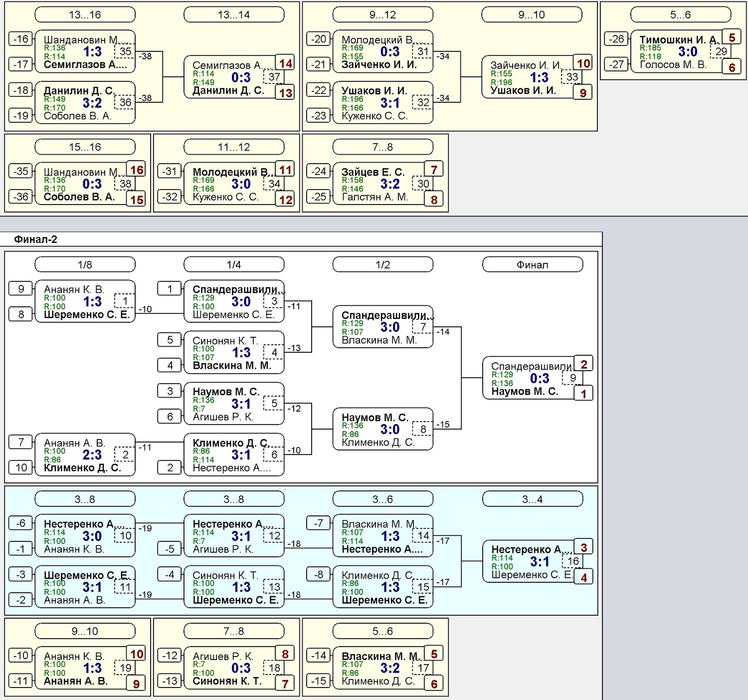Open match 37 Семиглазов vs Данилин

pos(234,77)
